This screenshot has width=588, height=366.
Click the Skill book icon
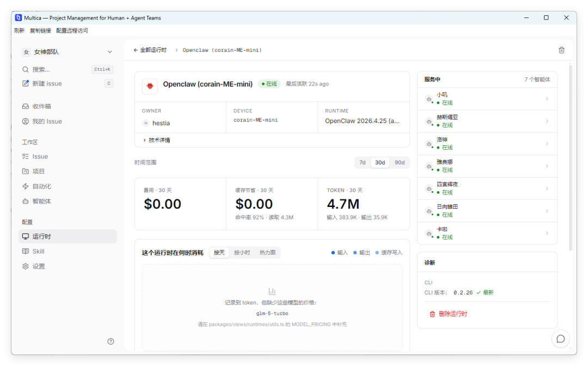pyautogui.click(x=26, y=251)
